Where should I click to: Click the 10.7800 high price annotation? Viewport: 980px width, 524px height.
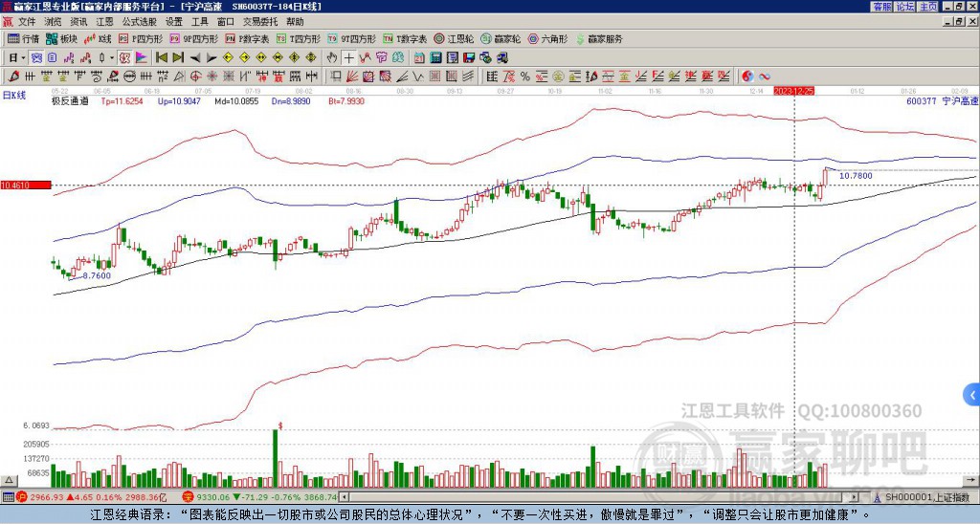click(856, 176)
